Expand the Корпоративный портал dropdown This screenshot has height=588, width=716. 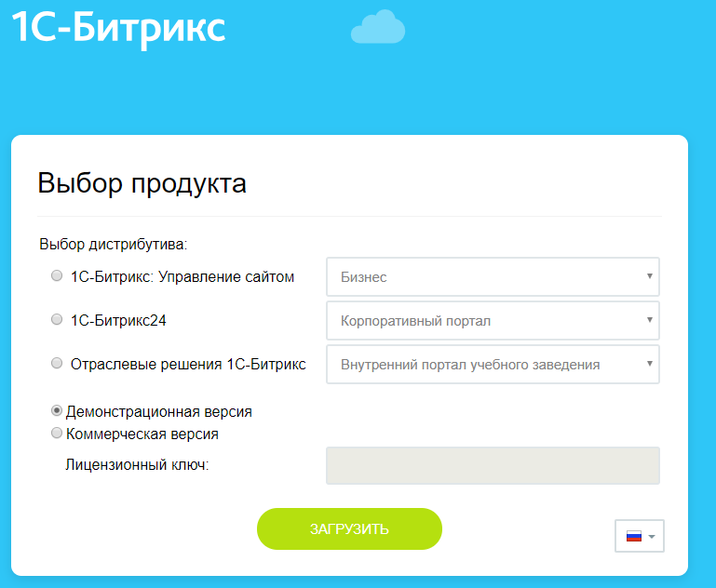click(x=493, y=321)
